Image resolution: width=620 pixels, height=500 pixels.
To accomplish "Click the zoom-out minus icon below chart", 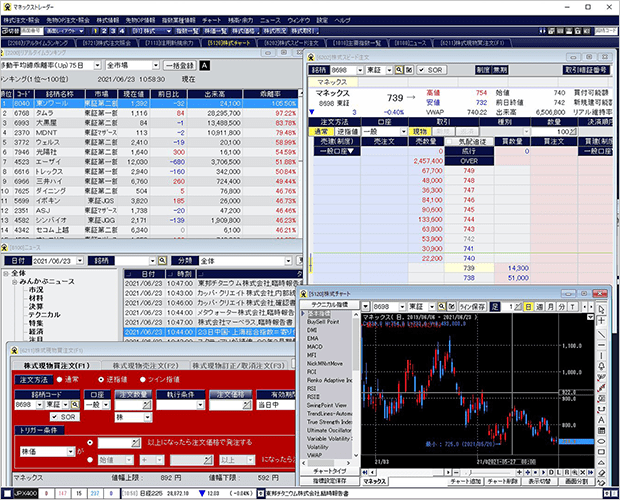I will 456,472.
